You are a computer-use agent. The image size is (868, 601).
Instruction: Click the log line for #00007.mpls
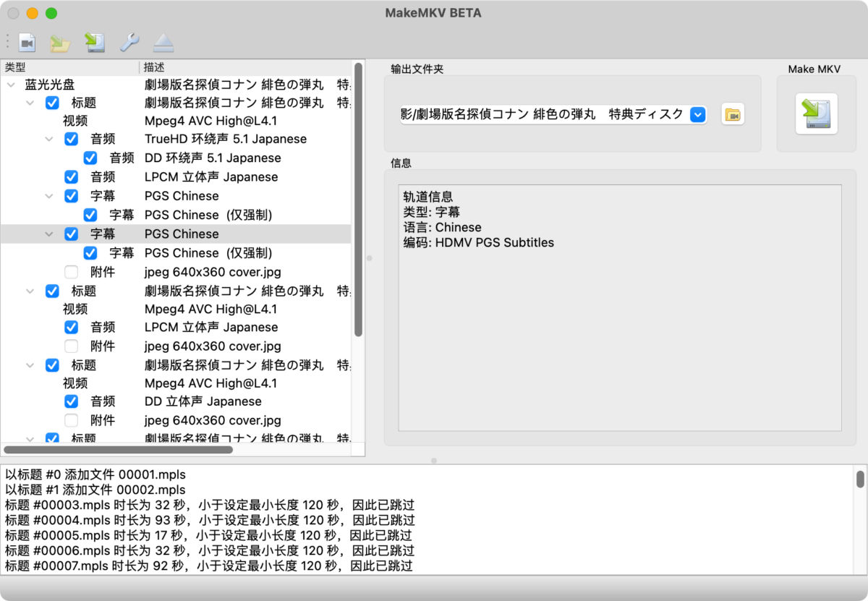209,566
